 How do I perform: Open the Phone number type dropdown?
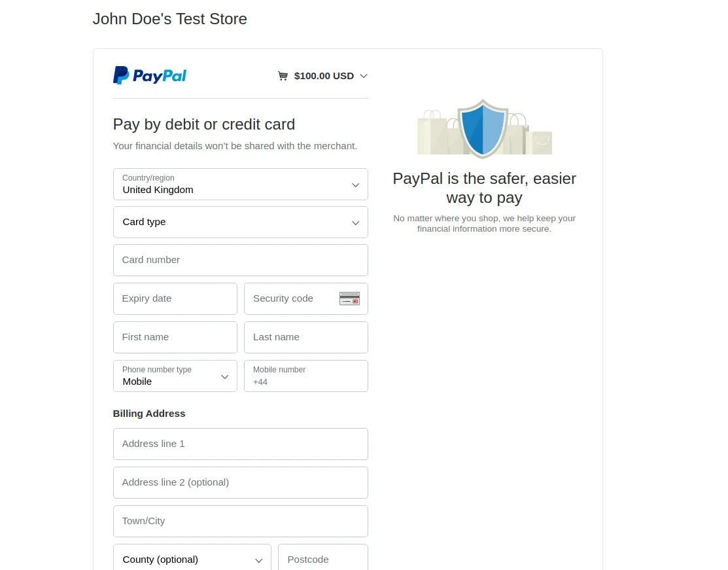[175, 376]
